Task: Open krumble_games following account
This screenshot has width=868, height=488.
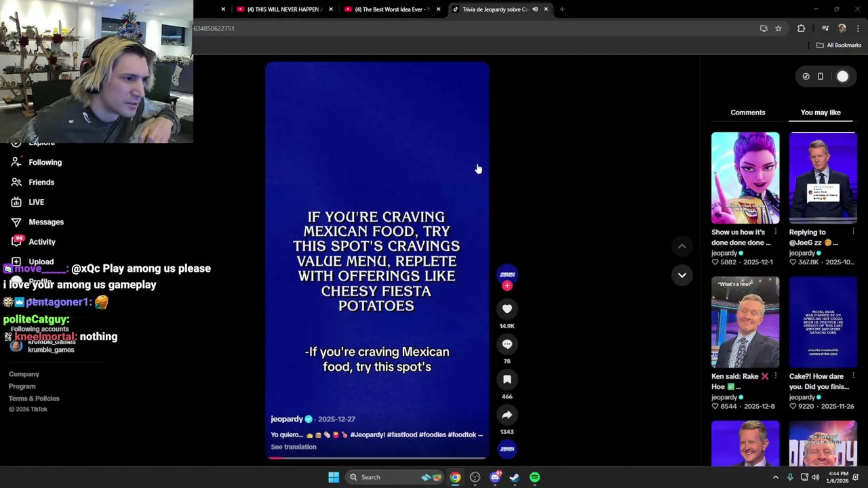Action: (x=42, y=346)
